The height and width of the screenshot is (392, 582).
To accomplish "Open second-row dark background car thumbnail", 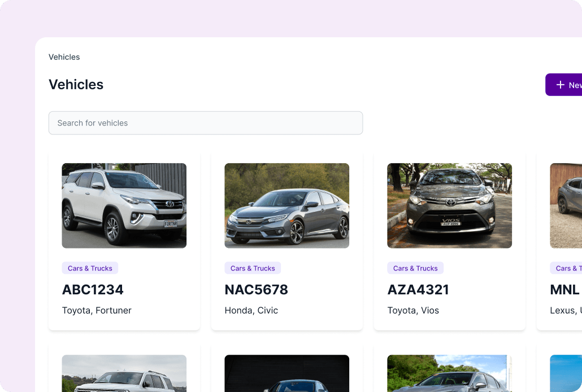I will [287, 373].
